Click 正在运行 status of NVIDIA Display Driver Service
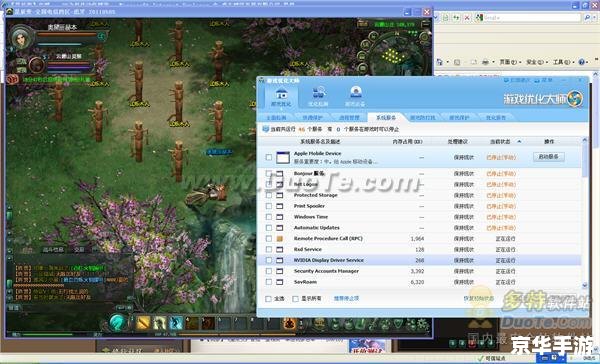600x364 pixels. pos(505,260)
